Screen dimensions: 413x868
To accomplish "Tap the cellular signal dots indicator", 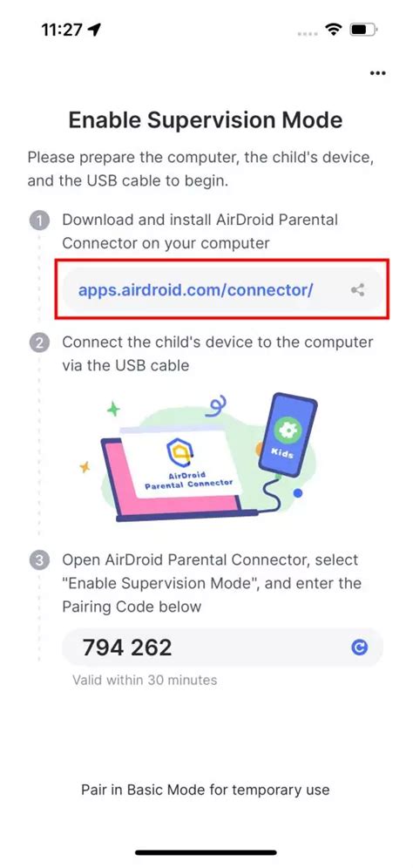I will 308,33.
